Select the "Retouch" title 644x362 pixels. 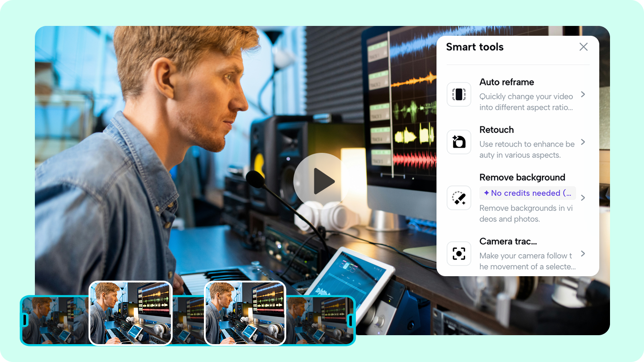496,130
